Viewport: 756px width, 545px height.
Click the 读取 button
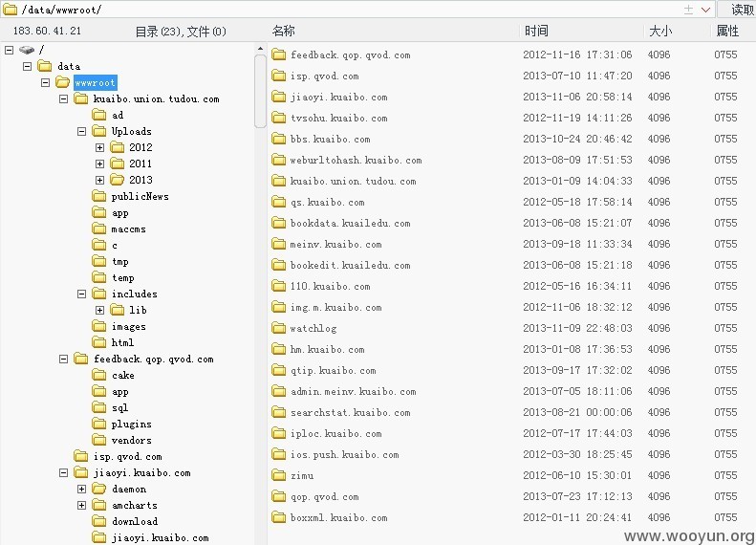click(737, 10)
